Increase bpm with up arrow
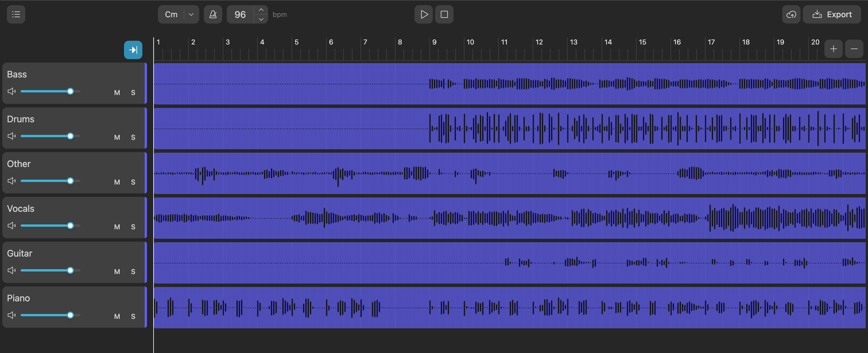The image size is (868, 353). [x=261, y=10]
